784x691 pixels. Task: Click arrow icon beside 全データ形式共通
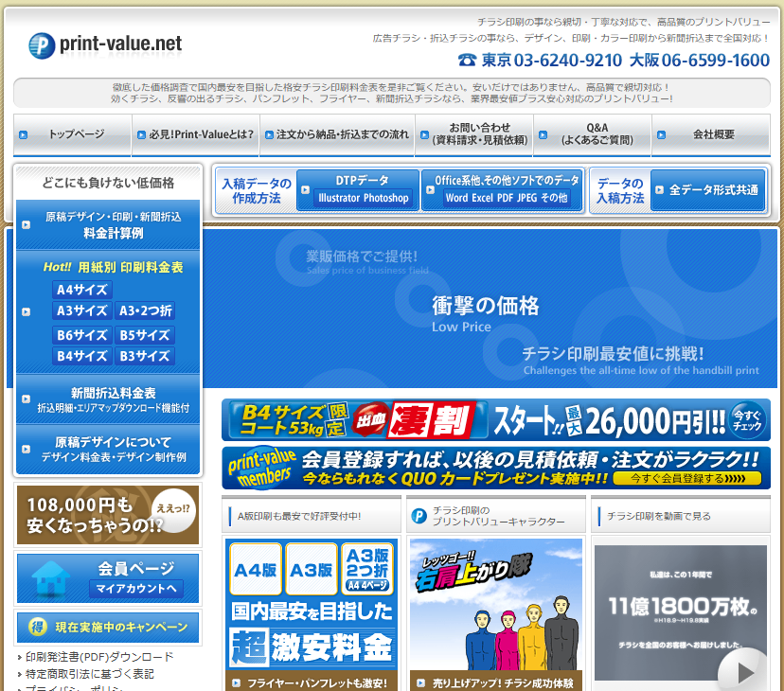click(660, 190)
